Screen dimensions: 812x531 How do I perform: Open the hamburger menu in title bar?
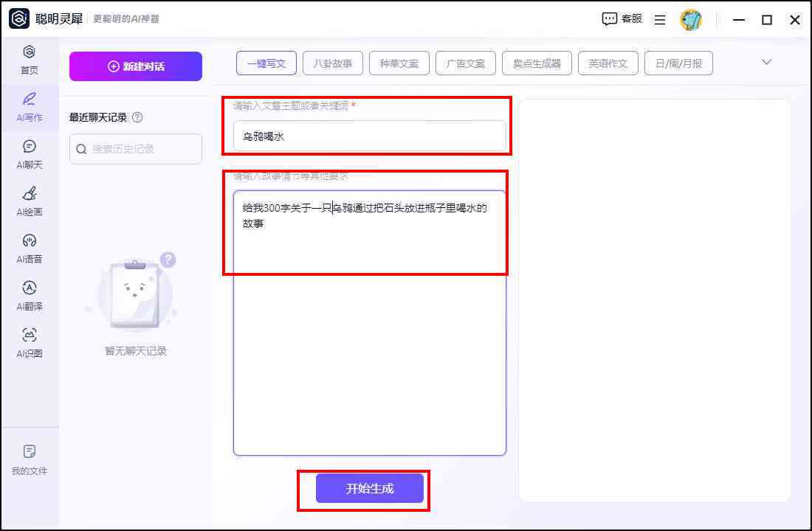660,20
